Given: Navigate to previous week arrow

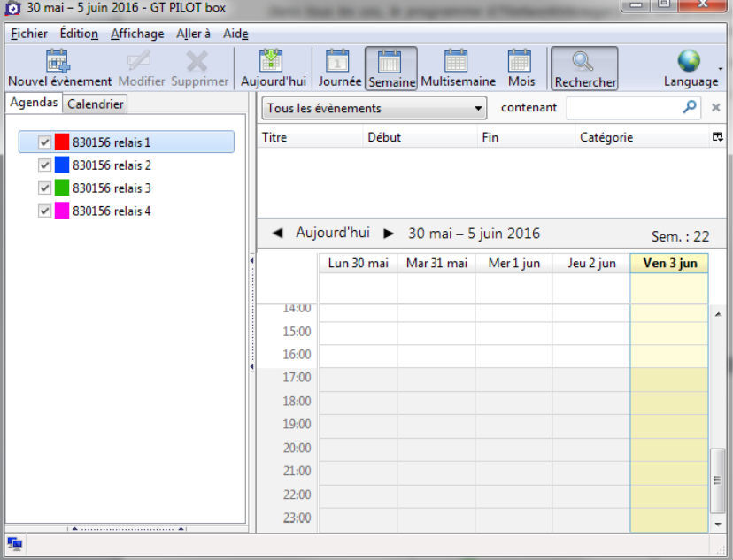Looking at the screenshot, I should (x=277, y=233).
